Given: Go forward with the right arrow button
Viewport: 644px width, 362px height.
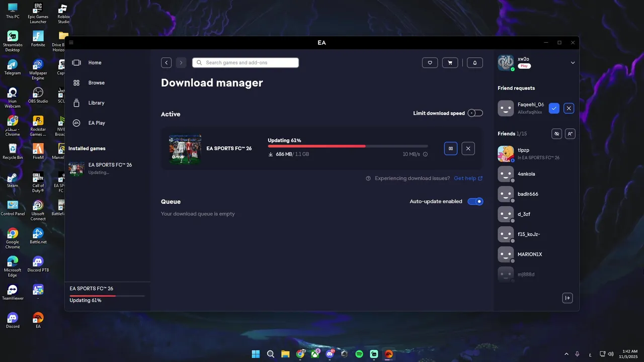Looking at the screenshot, I should pyautogui.click(x=181, y=63).
